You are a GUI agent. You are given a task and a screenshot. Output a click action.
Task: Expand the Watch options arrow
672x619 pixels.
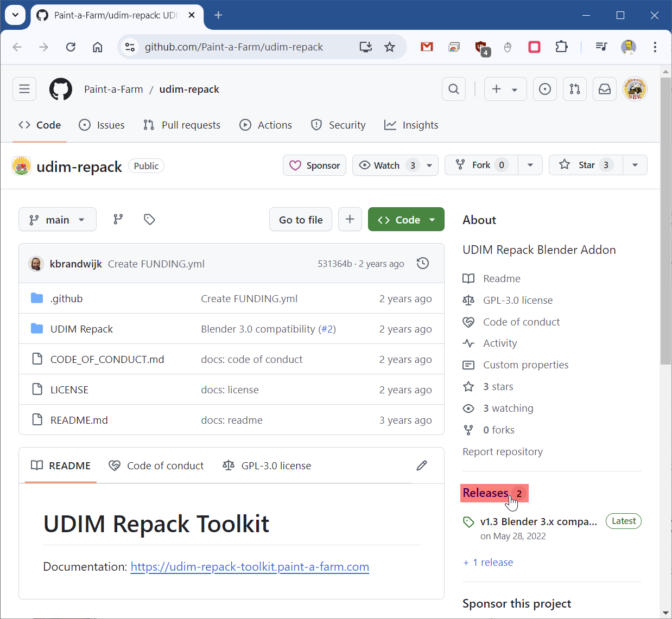[429, 165]
